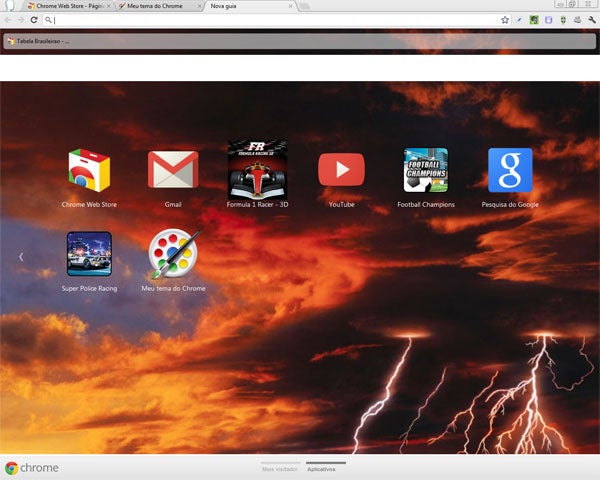The width and height of the screenshot is (600, 480).
Task: Launch the Gmail app icon
Action: 173,171
